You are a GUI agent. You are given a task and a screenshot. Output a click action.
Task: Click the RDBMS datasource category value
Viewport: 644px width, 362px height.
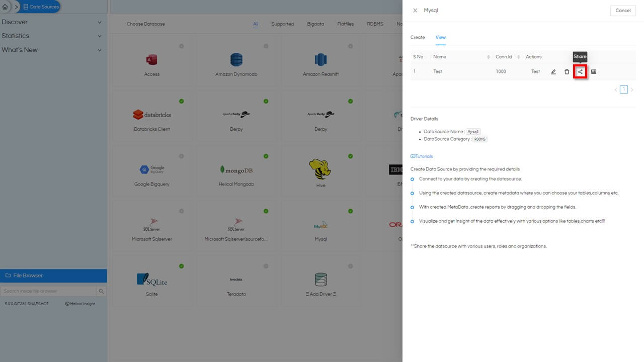point(480,139)
